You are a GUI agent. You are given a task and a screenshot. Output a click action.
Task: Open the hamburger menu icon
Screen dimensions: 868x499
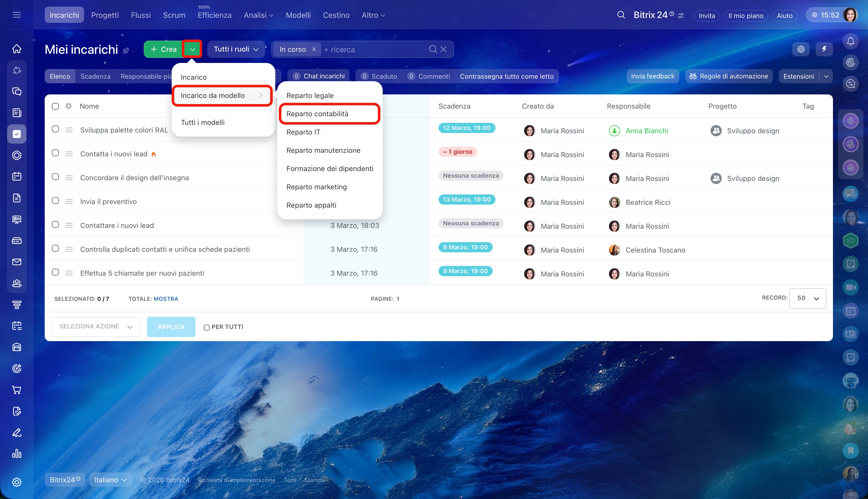pyautogui.click(x=17, y=15)
